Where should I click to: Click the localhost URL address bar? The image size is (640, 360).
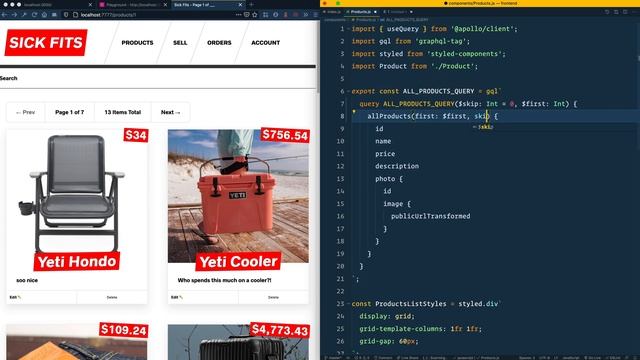[155, 15]
